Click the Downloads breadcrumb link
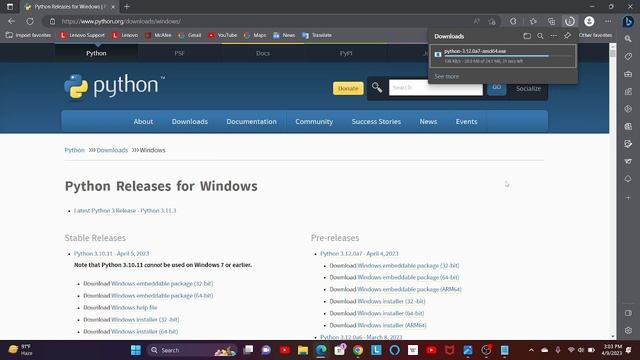The width and height of the screenshot is (640, 360). click(112, 150)
